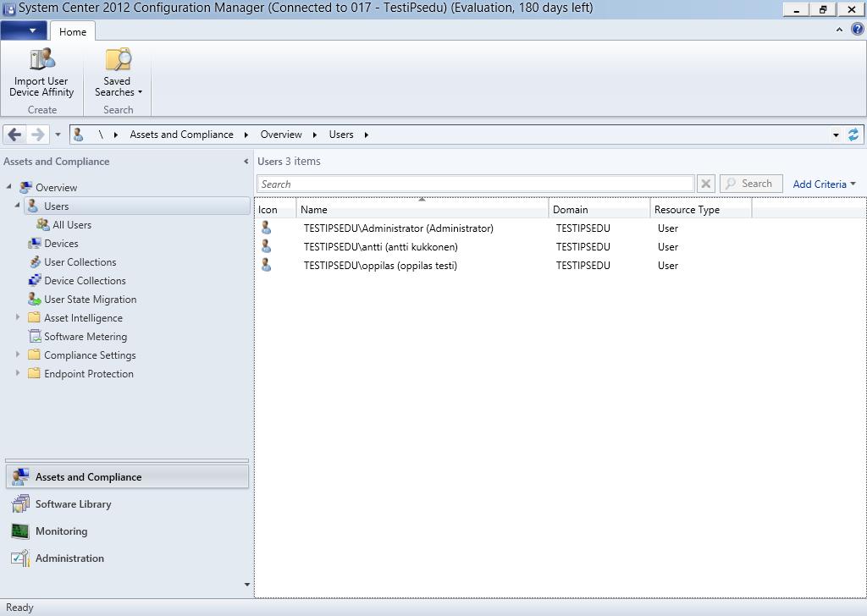Expand the breadcrumb arrow after Users

click(x=366, y=135)
